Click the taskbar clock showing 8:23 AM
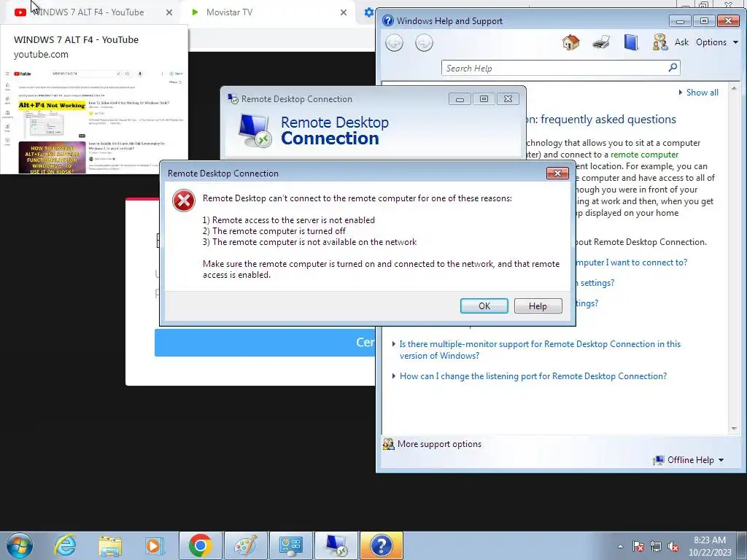747x560 pixels. click(709, 546)
